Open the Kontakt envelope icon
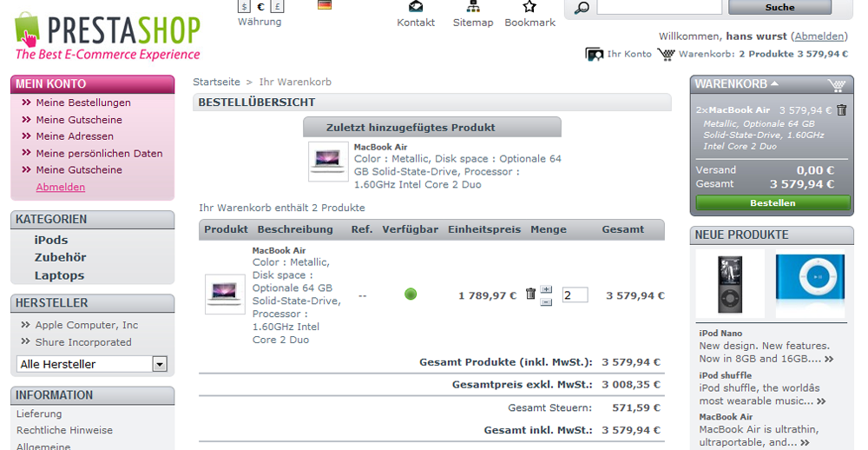This screenshot has width=868, height=450. click(416, 6)
